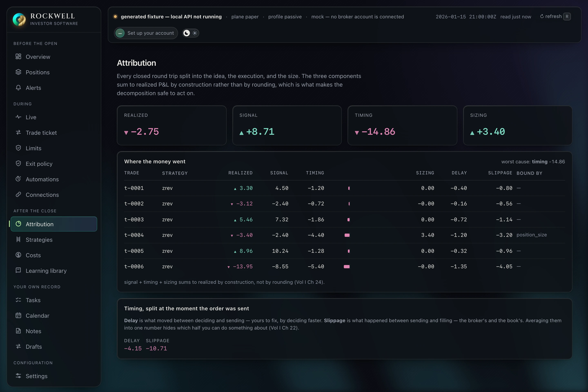
Task: Open Connections link icon
Action: [x=18, y=195]
